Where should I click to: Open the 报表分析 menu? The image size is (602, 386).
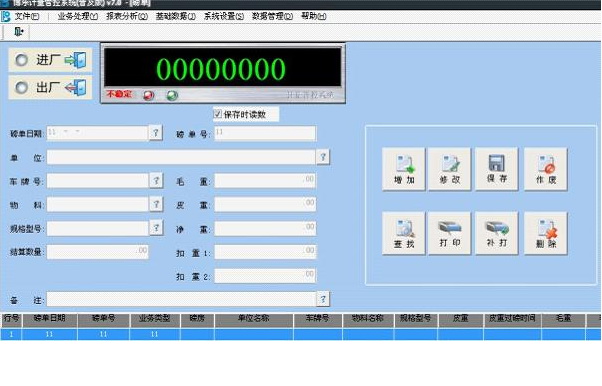click(127, 16)
